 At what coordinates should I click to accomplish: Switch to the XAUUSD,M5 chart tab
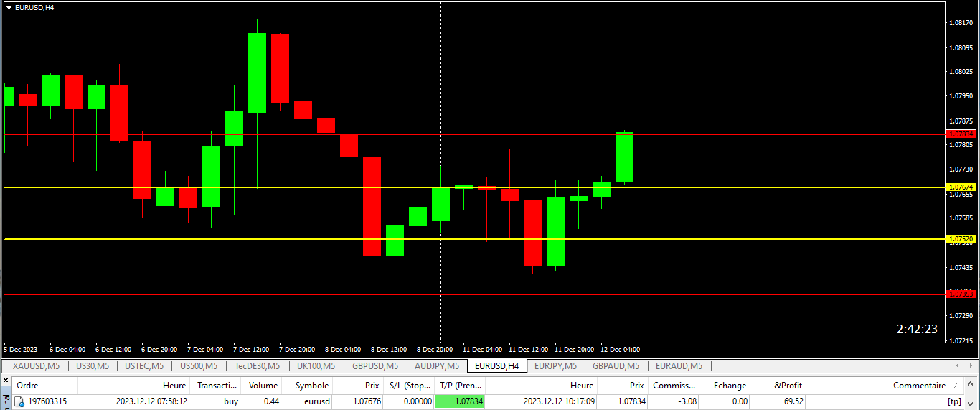pyautogui.click(x=35, y=366)
